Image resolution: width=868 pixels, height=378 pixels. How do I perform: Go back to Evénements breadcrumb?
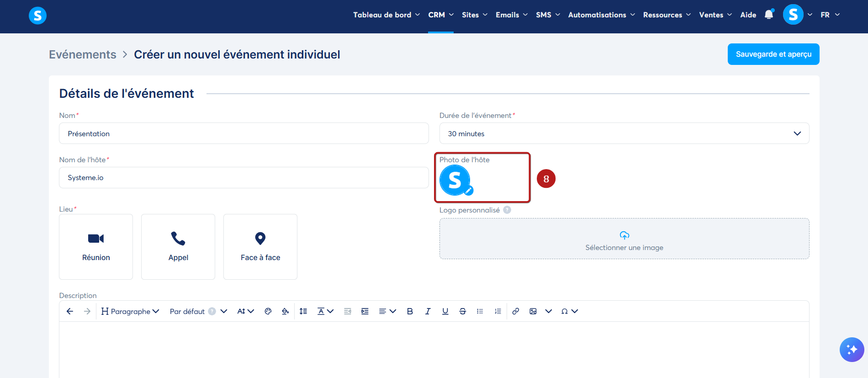pyautogui.click(x=83, y=54)
